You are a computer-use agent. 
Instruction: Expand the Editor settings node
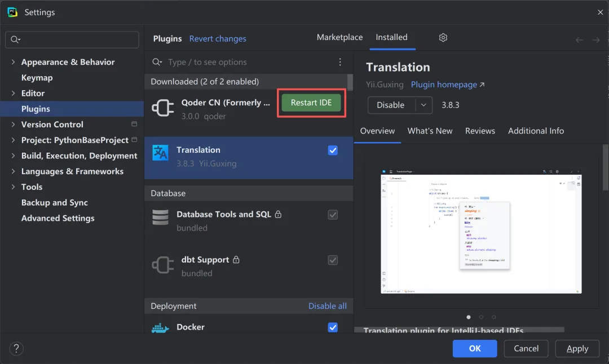point(13,93)
